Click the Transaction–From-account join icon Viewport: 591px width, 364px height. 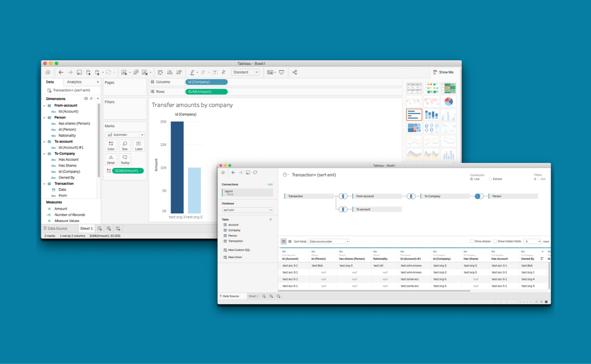tap(343, 196)
